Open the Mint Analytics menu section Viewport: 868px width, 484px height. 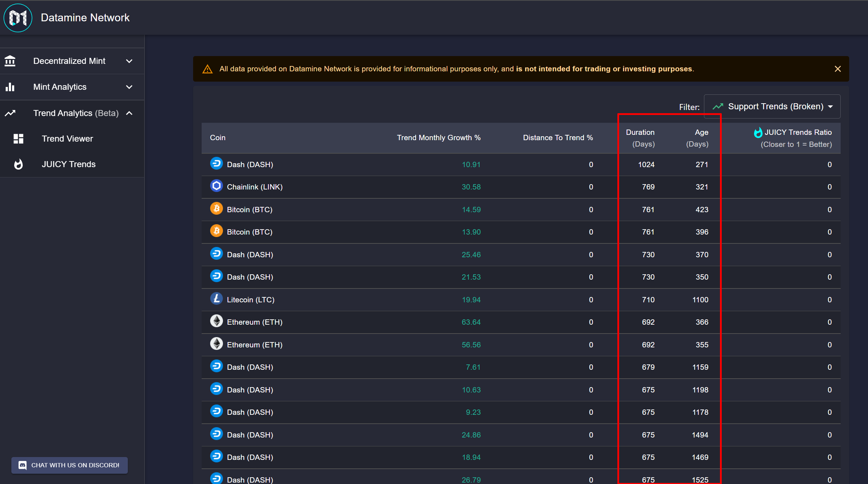[x=72, y=87]
